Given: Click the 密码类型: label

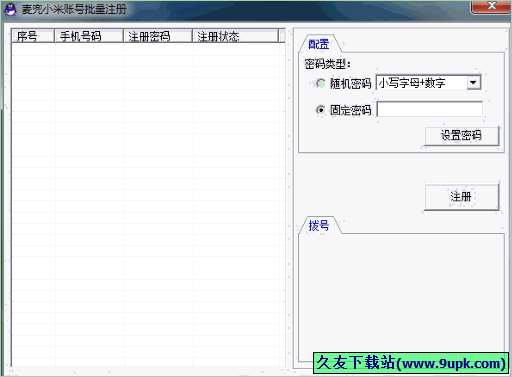Looking at the screenshot, I should [x=328, y=64].
